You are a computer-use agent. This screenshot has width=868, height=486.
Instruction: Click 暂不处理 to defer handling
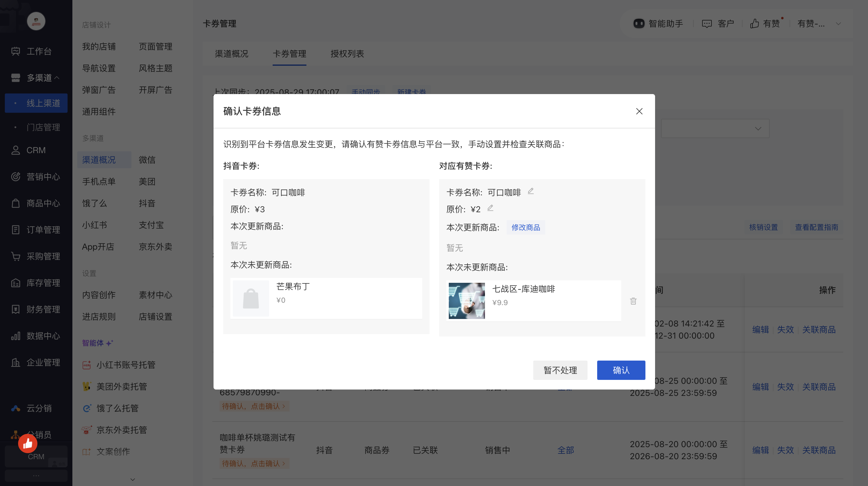click(560, 370)
